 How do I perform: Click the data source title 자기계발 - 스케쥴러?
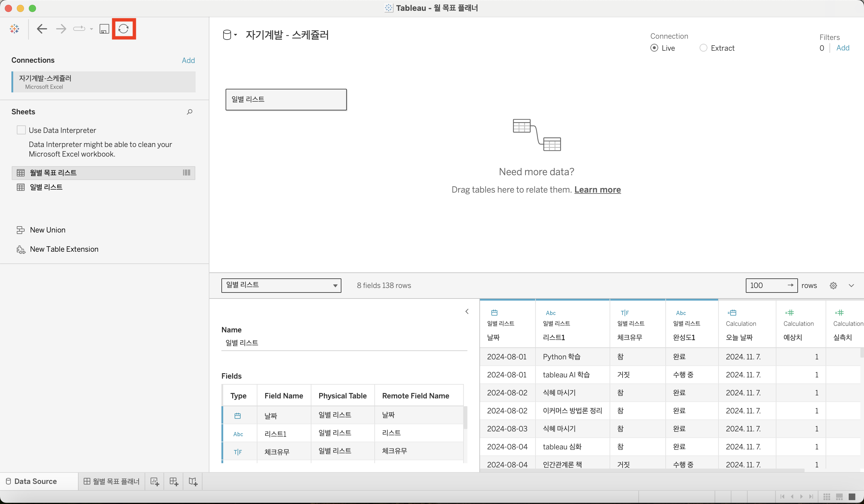click(287, 35)
